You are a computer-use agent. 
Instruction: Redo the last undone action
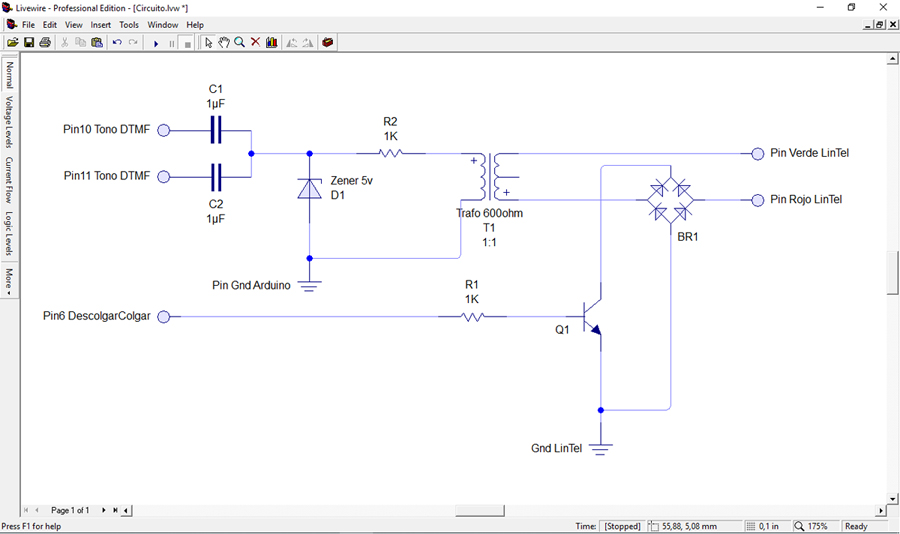coord(133,42)
